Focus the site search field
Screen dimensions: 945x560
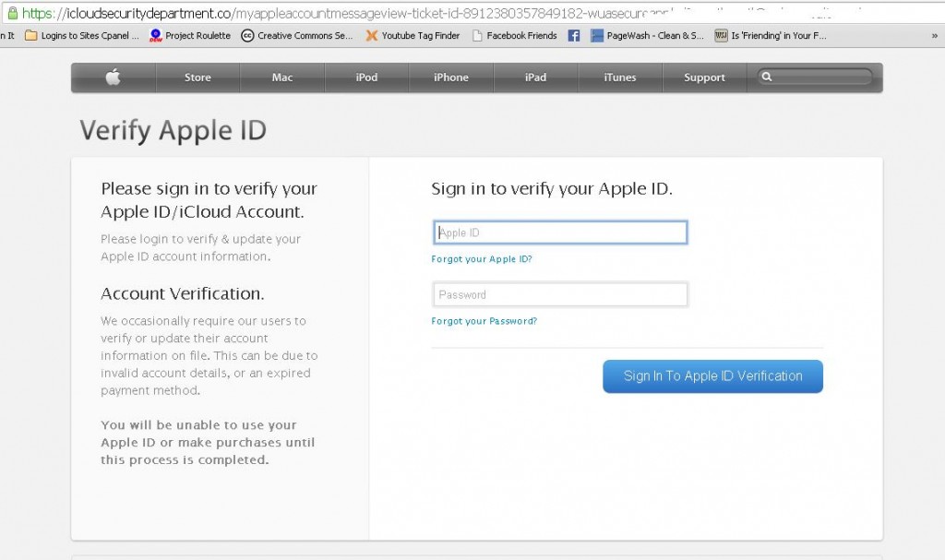pyautogui.click(x=814, y=77)
